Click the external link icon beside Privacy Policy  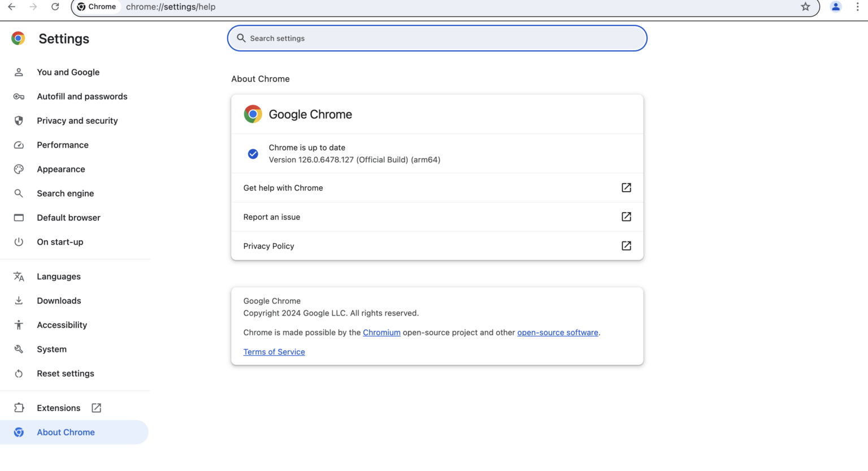coord(626,246)
